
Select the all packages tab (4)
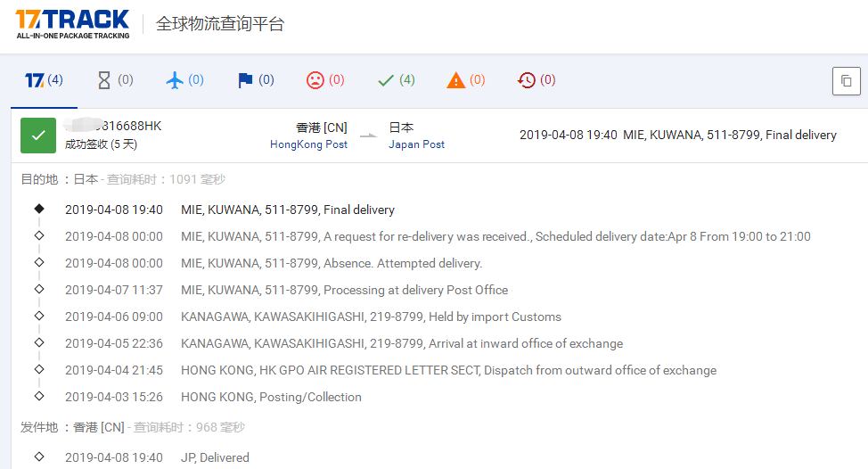(x=44, y=80)
